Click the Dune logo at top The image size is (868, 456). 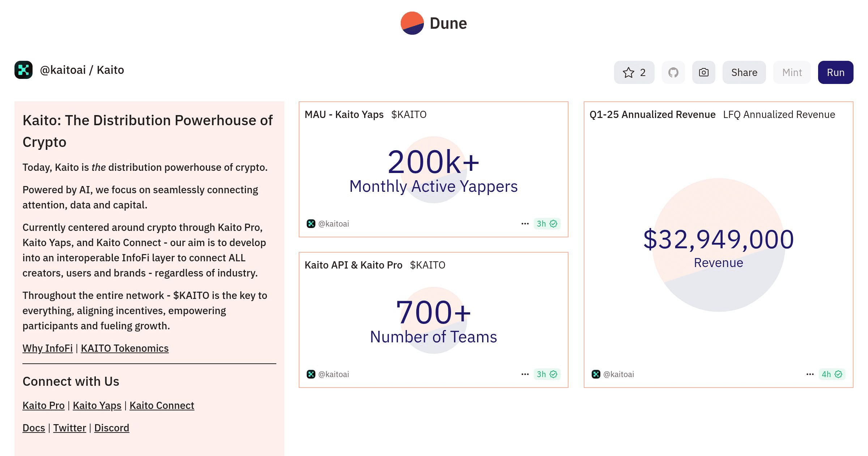point(434,23)
